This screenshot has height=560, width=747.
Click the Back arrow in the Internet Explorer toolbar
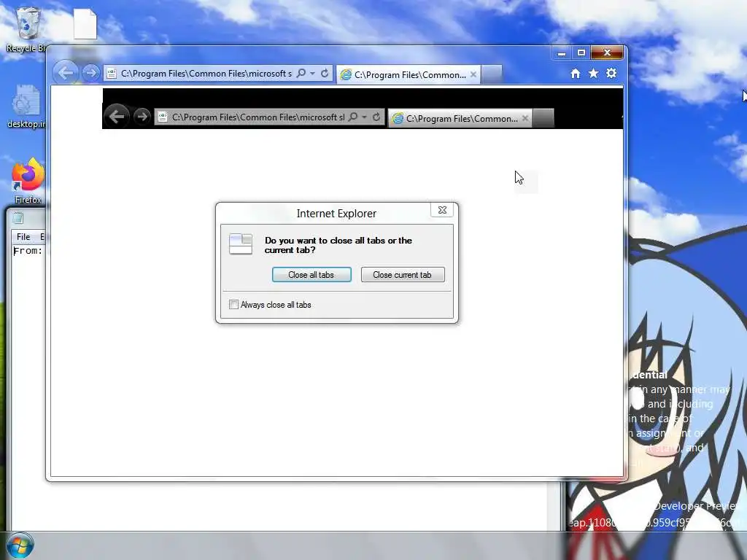click(66, 73)
